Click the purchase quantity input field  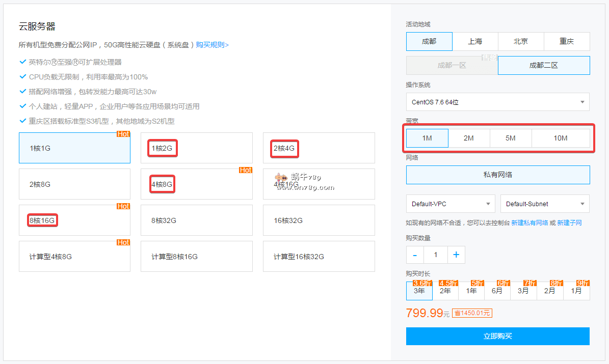[x=435, y=255]
